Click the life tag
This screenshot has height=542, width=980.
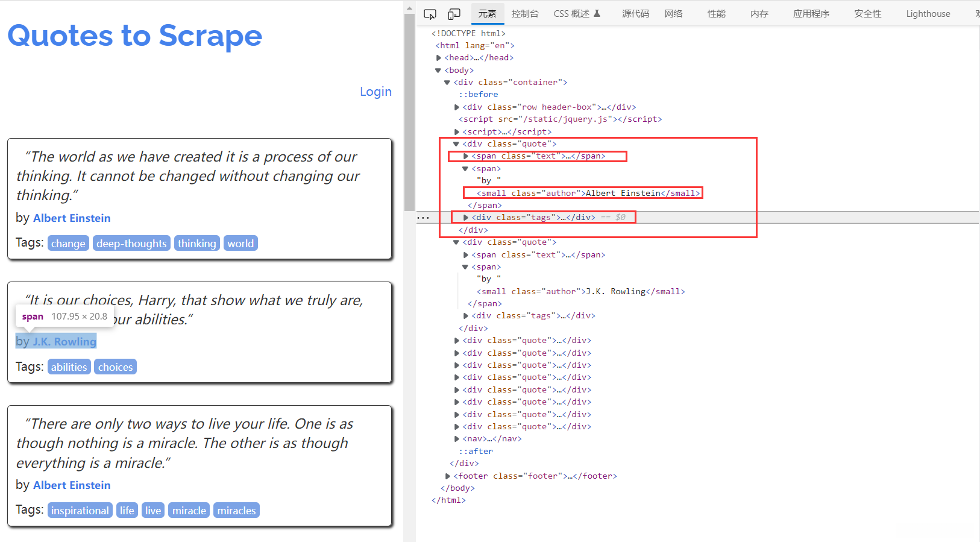[127, 511]
